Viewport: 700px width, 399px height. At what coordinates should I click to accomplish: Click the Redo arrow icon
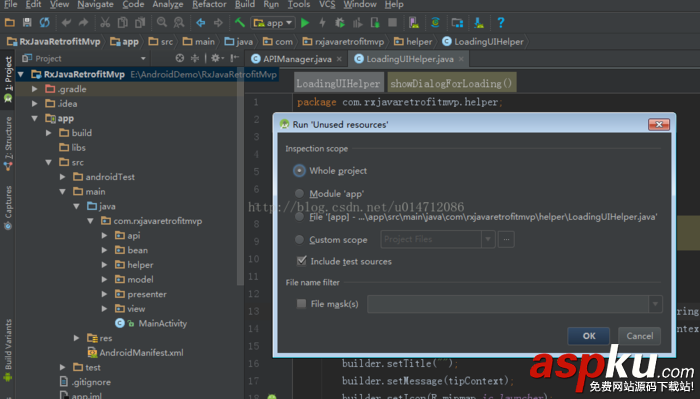pyautogui.click(x=83, y=22)
